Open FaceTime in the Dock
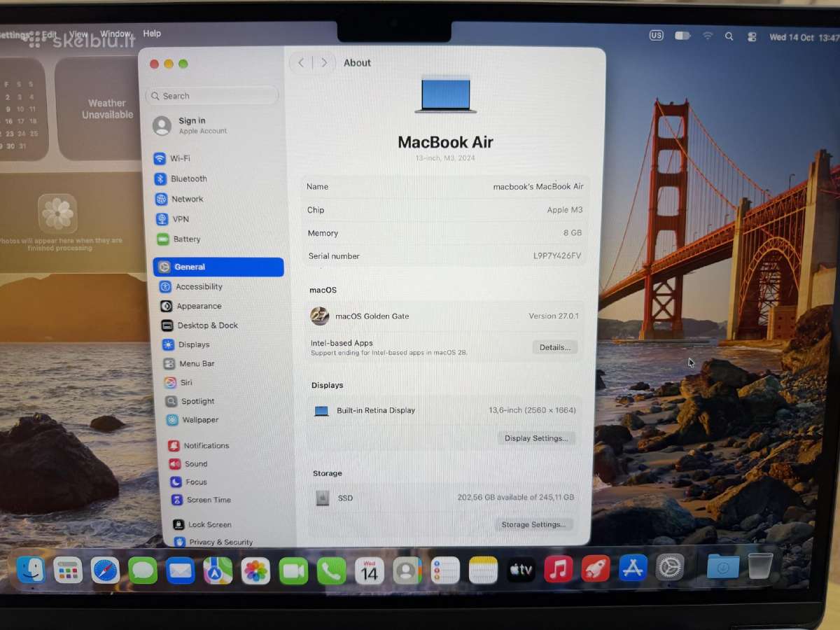This screenshot has width=840, height=630. pyautogui.click(x=293, y=571)
